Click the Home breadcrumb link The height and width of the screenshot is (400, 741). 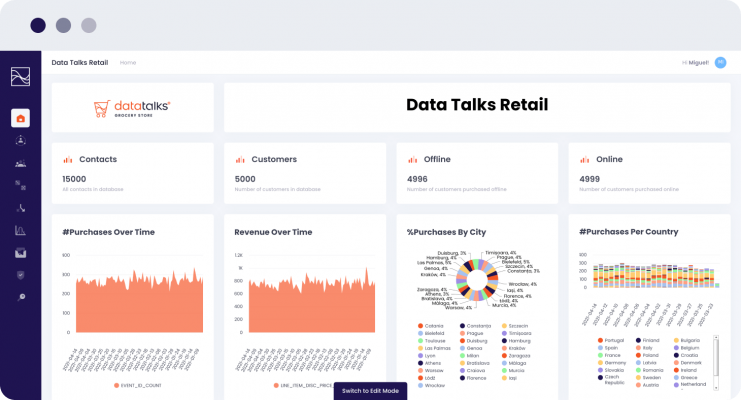[x=128, y=62]
